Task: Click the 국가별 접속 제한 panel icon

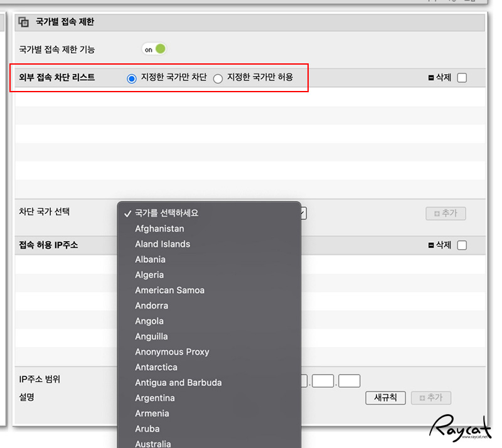Action: (24, 22)
